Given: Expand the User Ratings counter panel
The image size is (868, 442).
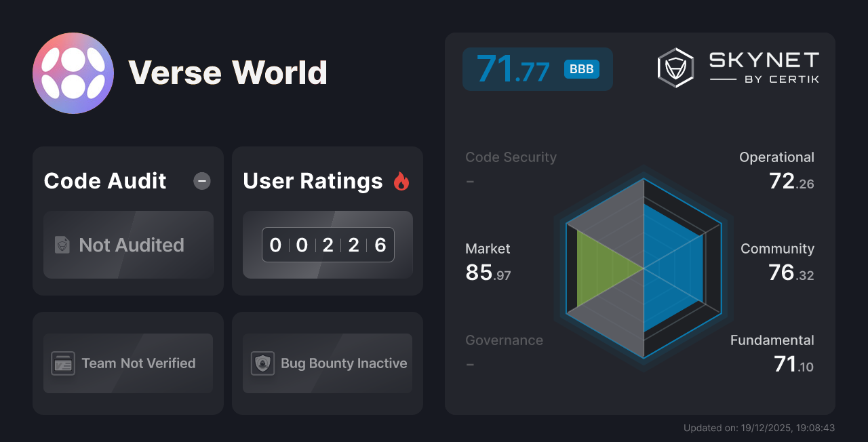Looking at the screenshot, I should pos(327,245).
